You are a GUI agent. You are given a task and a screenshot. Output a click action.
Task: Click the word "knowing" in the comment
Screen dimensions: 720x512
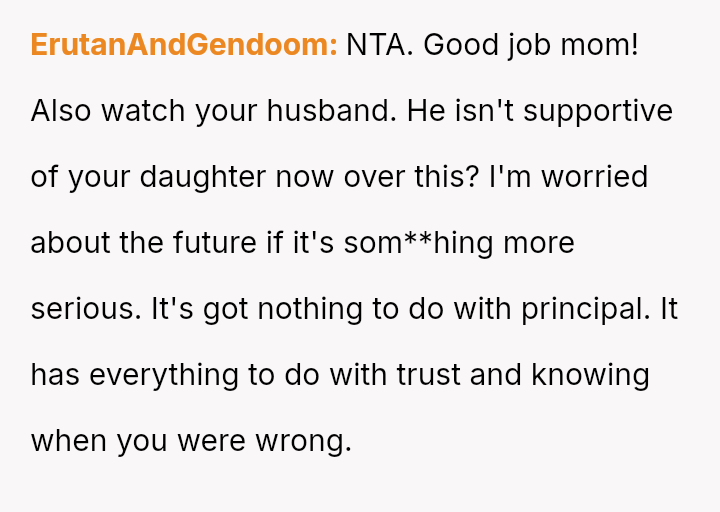590,375
